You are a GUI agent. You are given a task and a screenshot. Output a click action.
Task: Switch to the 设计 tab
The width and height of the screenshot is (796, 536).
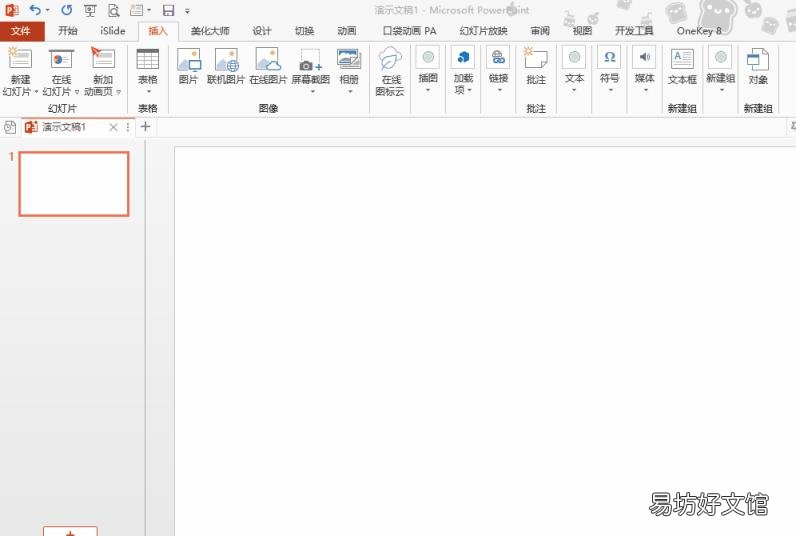[x=262, y=31]
